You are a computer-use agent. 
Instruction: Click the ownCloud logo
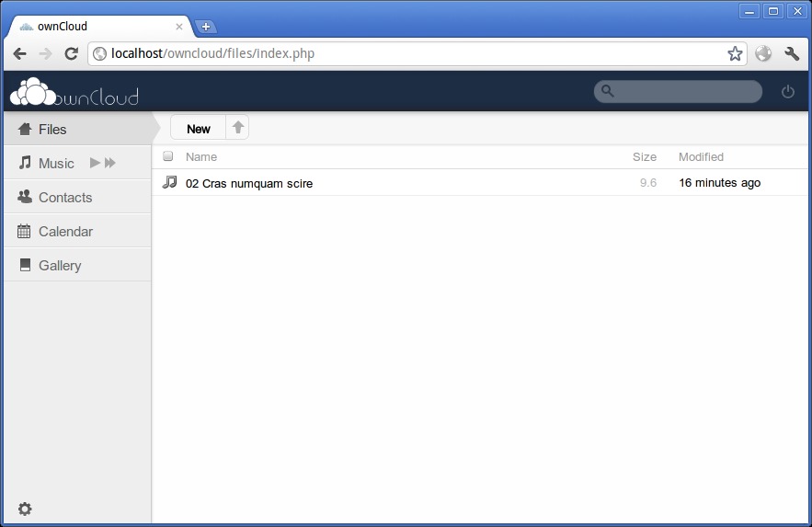pyautogui.click(x=74, y=92)
